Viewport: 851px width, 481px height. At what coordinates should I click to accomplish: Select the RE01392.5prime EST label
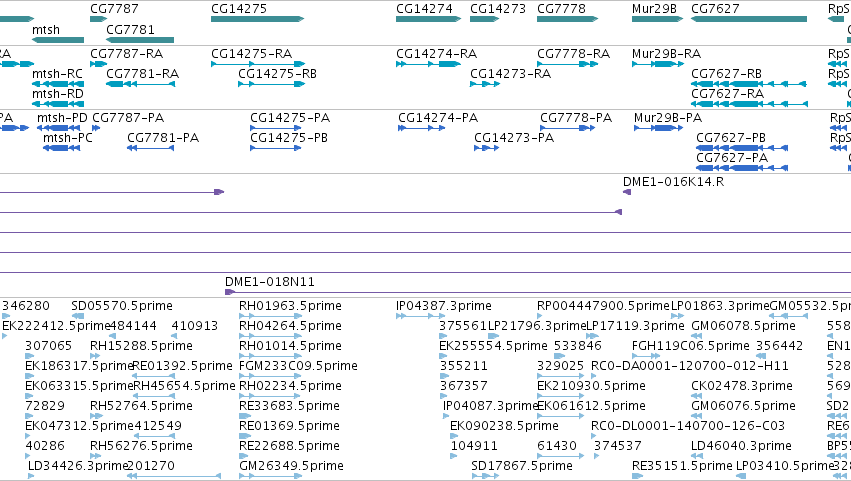(183, 366)
